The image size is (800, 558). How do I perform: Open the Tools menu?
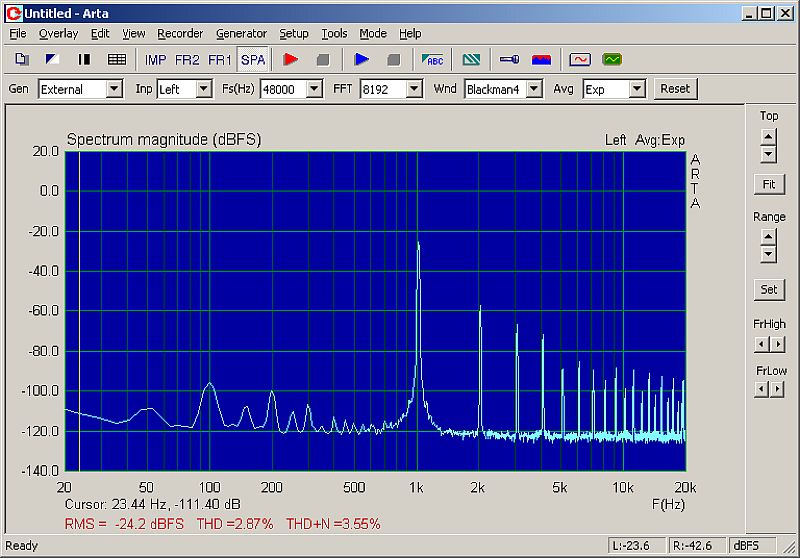coord(334,34)
